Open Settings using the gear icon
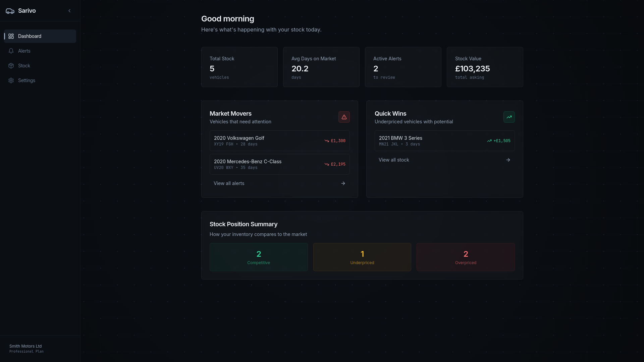Image resolution: width=644 pixels, height=362 pixels. click(11, 80)
